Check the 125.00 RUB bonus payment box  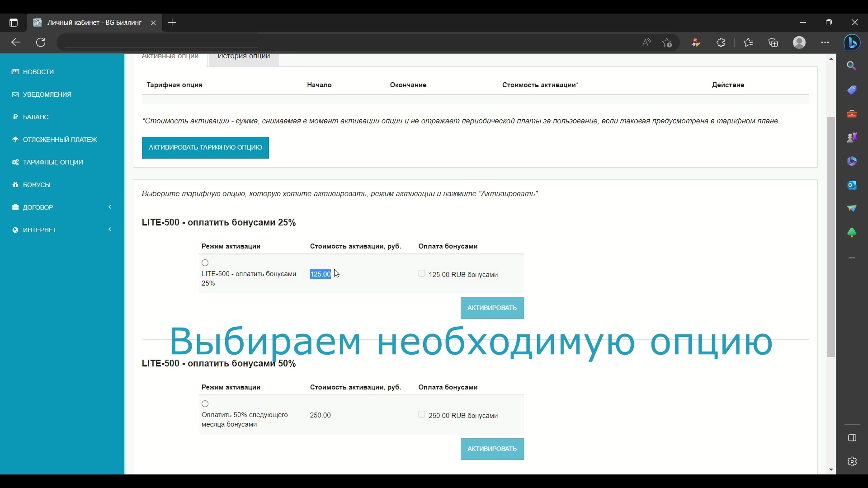click(422, 274)
